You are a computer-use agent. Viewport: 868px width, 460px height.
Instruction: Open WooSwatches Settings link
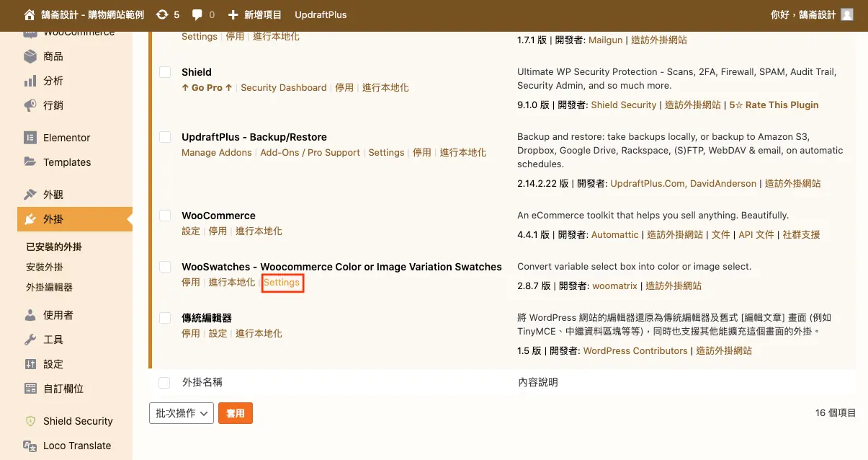tap(282, 283)
